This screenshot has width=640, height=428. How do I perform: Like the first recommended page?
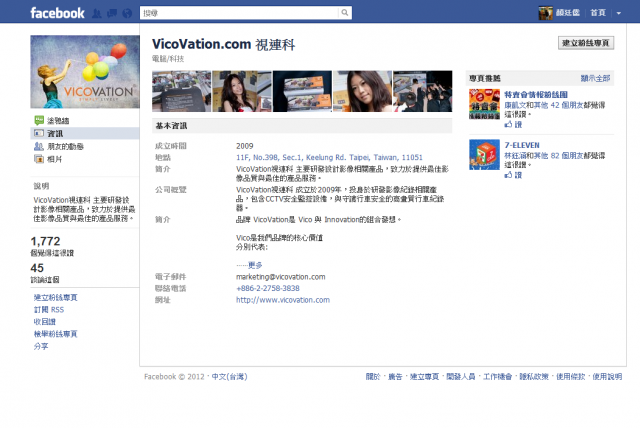coord(513,124)
